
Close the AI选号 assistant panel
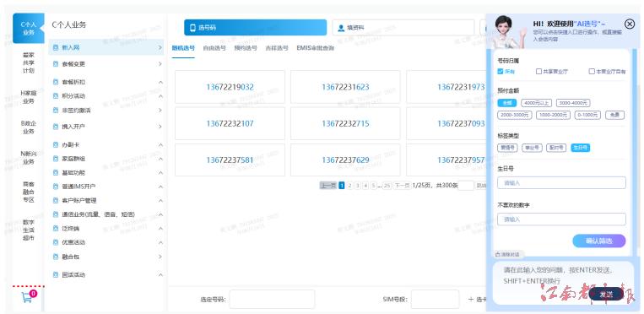629,24
